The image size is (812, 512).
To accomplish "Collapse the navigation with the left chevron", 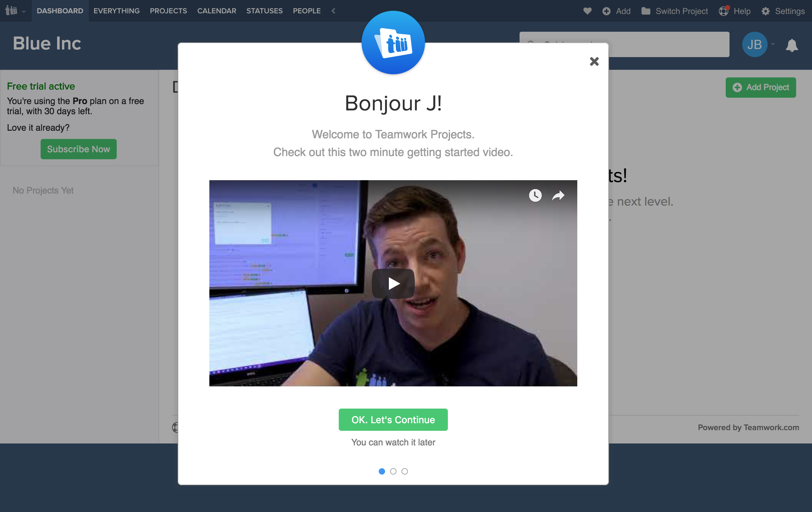I will click(x=333, y=11).
